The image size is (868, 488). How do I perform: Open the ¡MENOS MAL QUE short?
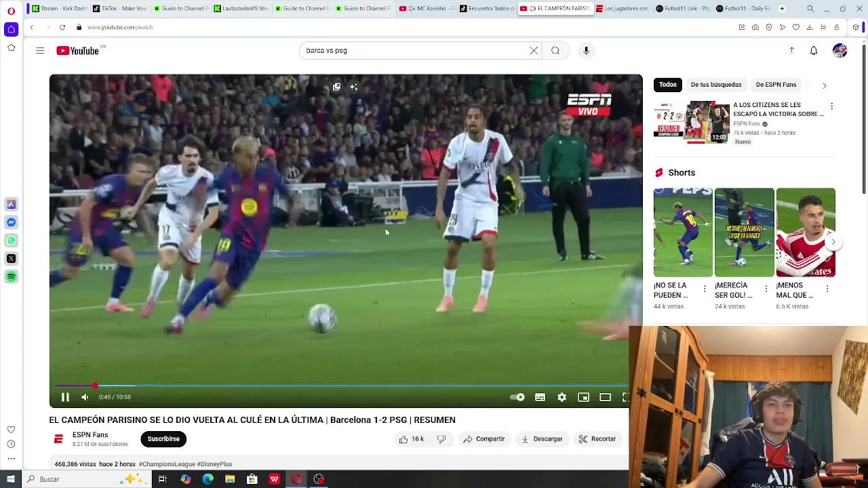click(x=806, y=232)
